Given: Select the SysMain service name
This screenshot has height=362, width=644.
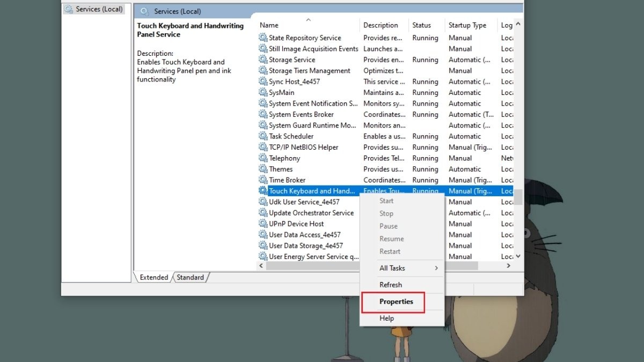Looking at the screenshot, I should click(282, 92).
